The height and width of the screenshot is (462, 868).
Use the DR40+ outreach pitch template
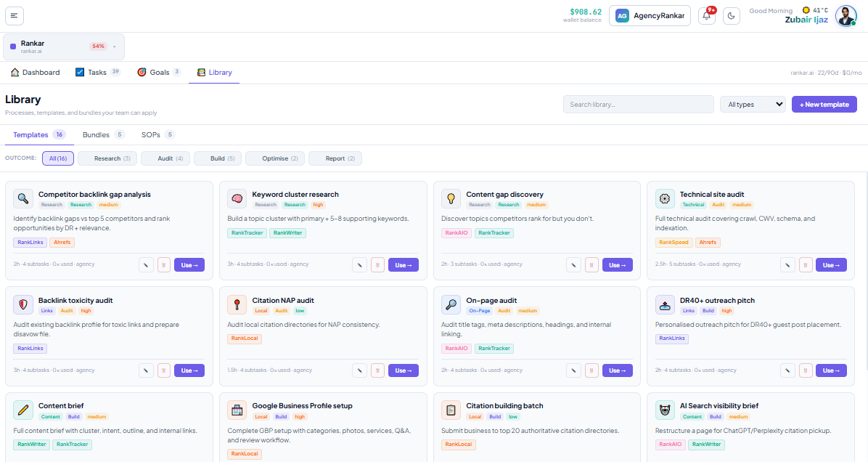[x=831, y=370]
